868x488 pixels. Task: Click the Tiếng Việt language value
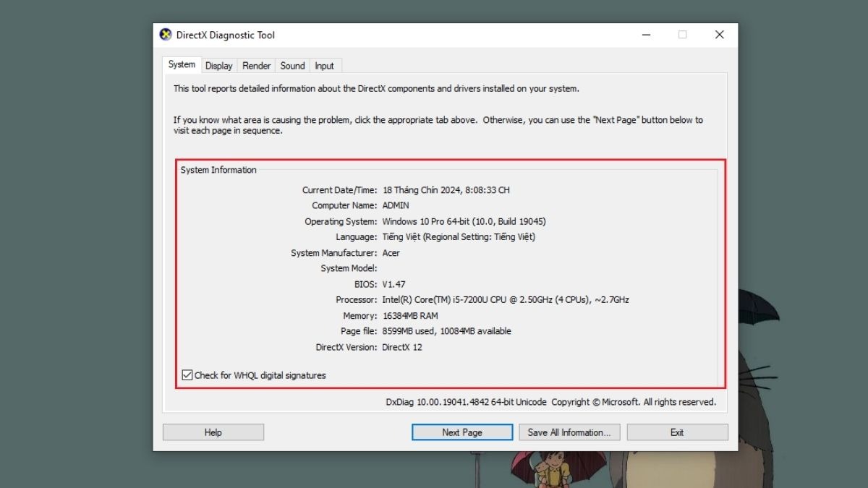(459, 237)
